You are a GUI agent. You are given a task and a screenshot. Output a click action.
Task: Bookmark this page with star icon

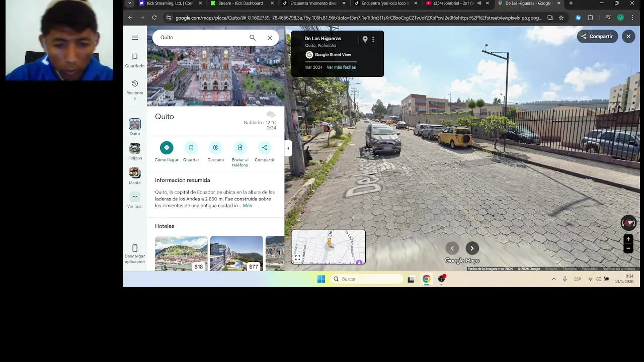click(x=561, y=18)
